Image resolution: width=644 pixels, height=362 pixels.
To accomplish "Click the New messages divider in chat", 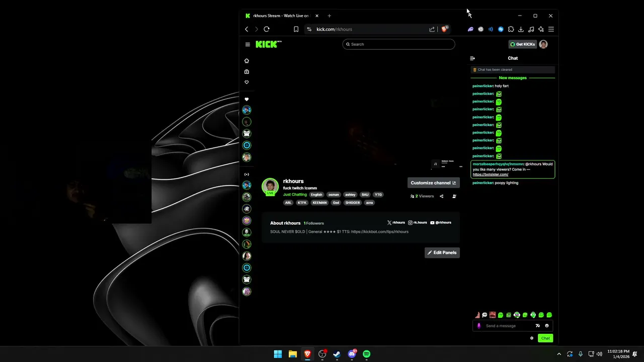I will coord(513,78).
